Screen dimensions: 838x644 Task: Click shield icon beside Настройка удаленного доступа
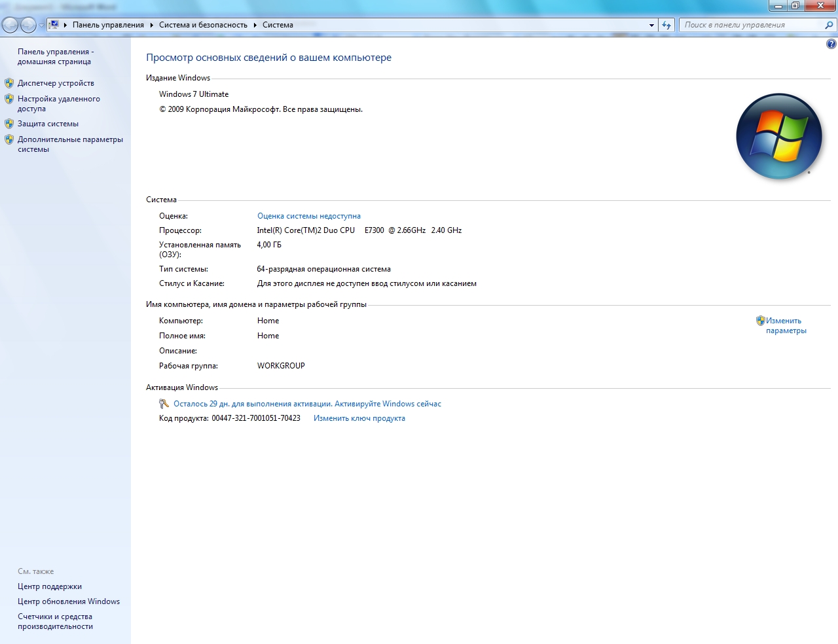pos(9,99)
